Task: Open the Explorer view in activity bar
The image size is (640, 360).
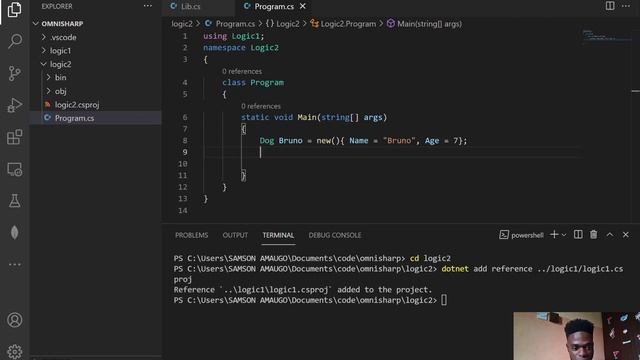Action: [x=14, y=9]
